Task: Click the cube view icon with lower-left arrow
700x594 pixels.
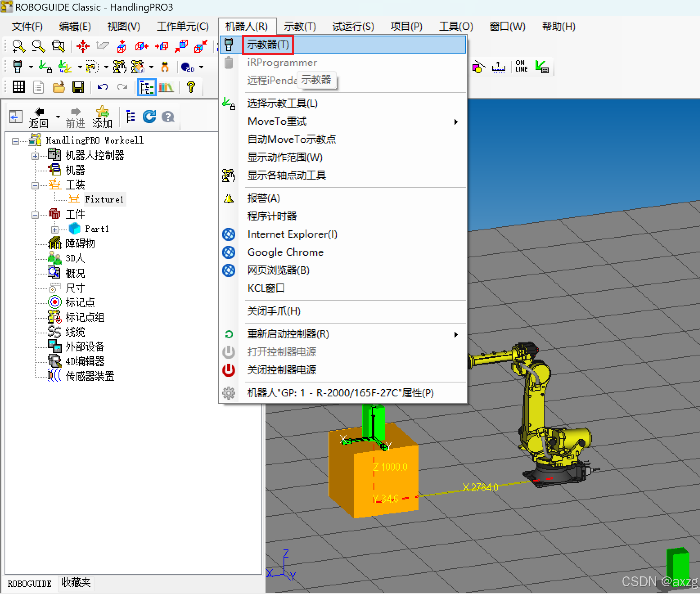Action: 181,46
